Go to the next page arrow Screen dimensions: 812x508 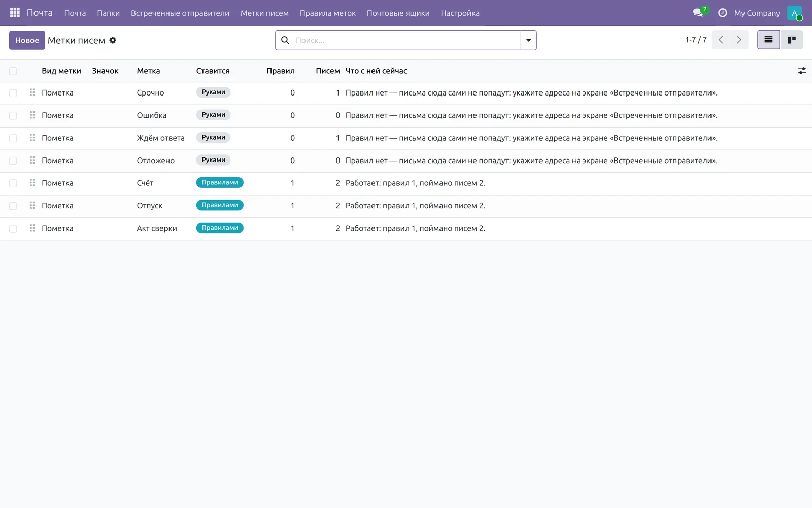[x=739, y=40]
